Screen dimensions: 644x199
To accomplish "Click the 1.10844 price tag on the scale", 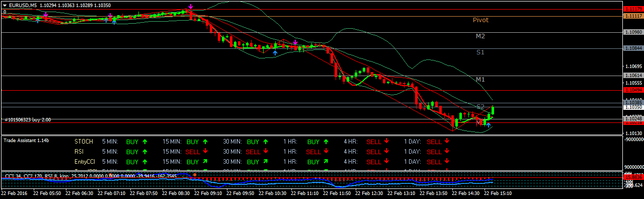I will point(633,48).
